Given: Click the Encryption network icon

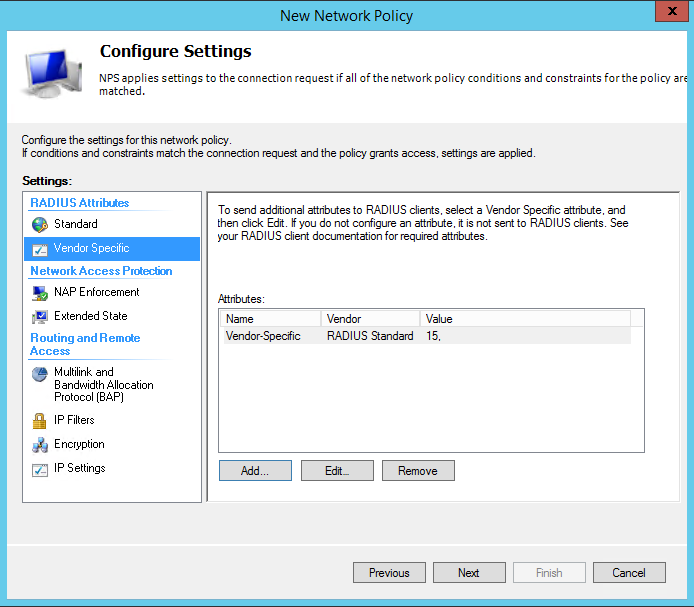Looking at the screenshot, I should click(x=40, y=445).
